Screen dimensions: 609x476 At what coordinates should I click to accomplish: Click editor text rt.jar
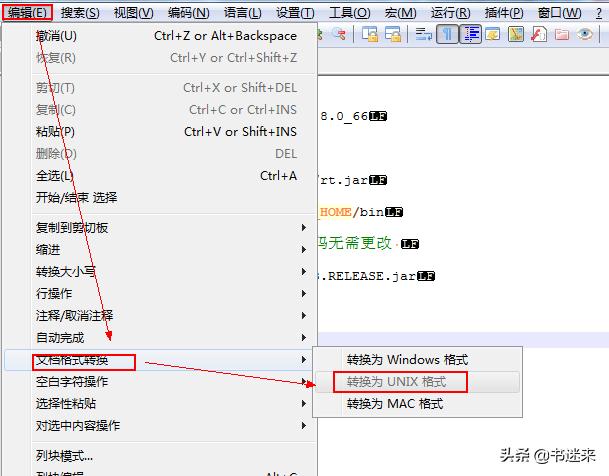pos(344,180)
